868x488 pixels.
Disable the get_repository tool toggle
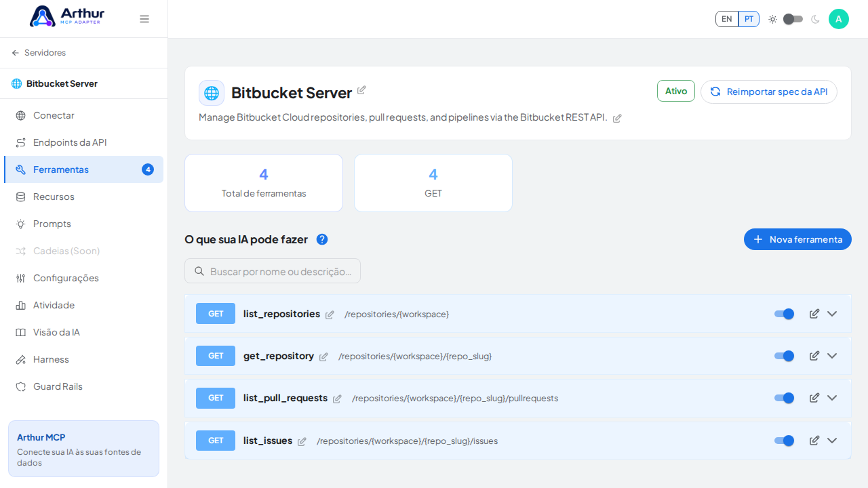(x=784, y=356)
